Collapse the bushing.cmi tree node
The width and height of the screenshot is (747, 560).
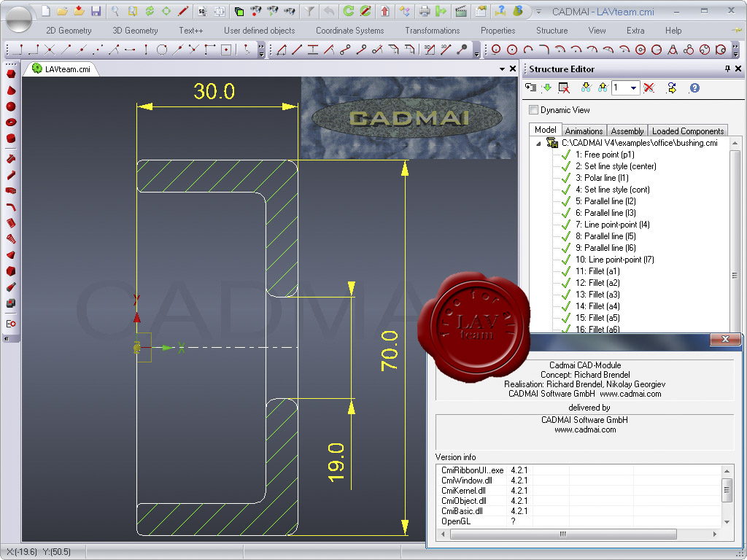click(x=538, y=144)
